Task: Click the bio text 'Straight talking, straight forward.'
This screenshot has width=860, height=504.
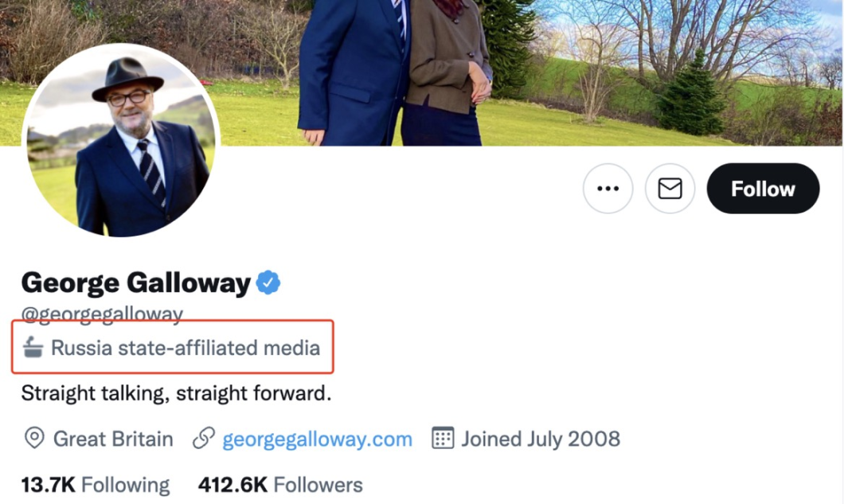Action: tap(176, 393)
